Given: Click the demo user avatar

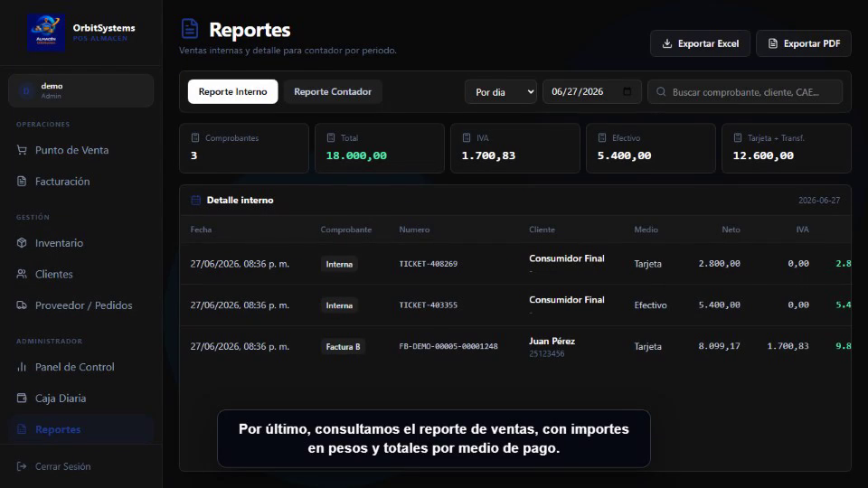Looking at the screenshot, I should [x=26, y=90].
